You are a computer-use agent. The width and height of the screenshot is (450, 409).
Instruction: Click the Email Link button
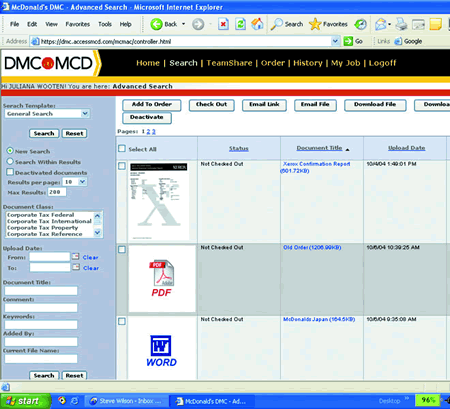click(x=264, y=105)
